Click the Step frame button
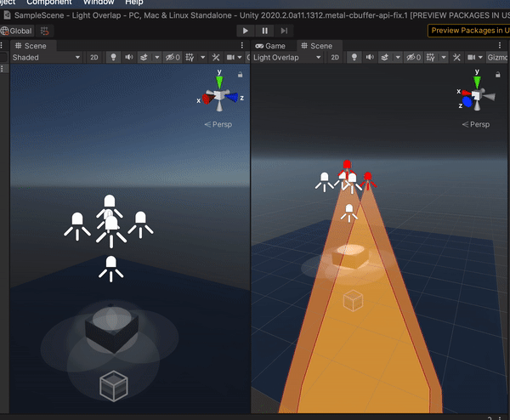Screen dimensions: 510x420 (x=284, y=31)
